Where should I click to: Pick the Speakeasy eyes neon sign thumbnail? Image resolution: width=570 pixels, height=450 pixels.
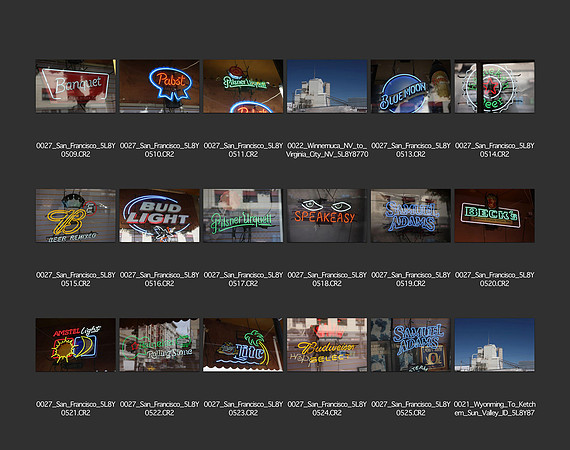(x=327, y=216)
